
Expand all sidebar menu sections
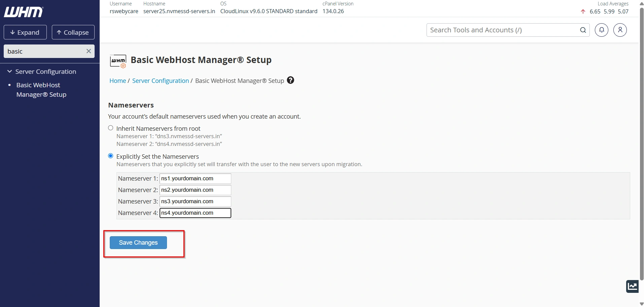(x=25, y=32)
